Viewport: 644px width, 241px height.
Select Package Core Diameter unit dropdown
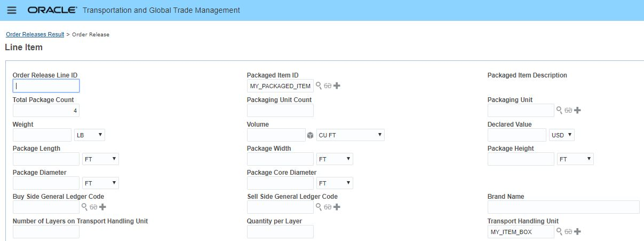pos(335,183)
